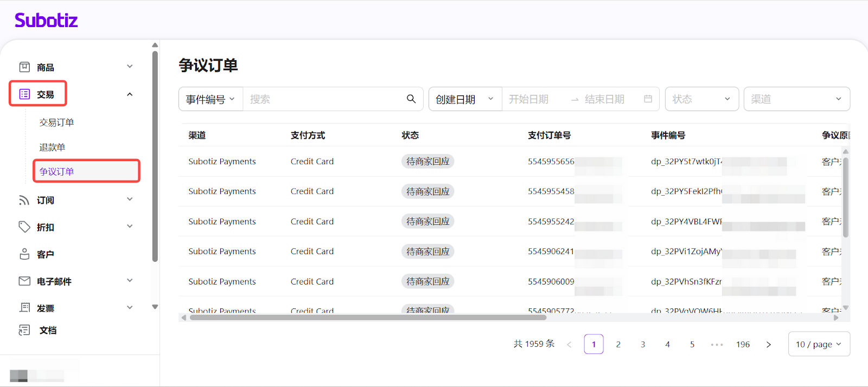Open the 状态 status filter dropdown
This screenshot has height=387, width=868.
[701, 99]
